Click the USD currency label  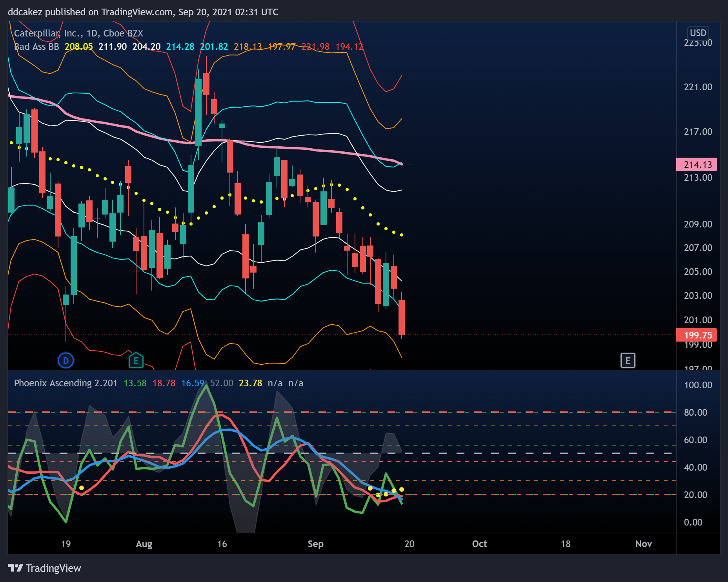click(x=698, y=33)
